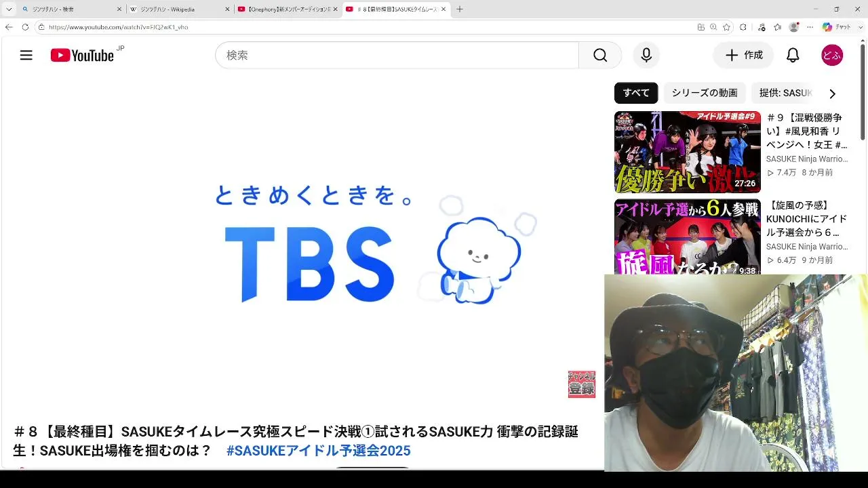Click the YouTube URL in the address bar
868x488 pixels.
point(118,27)
